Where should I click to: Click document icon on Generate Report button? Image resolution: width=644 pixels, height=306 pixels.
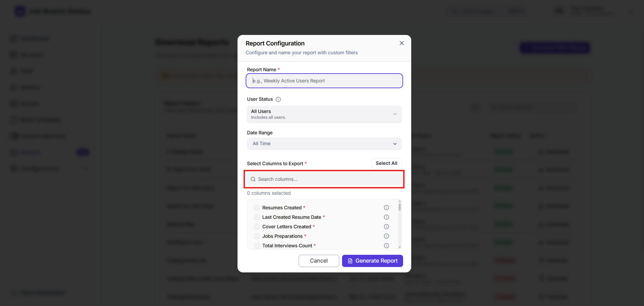(x=350, y=261)
